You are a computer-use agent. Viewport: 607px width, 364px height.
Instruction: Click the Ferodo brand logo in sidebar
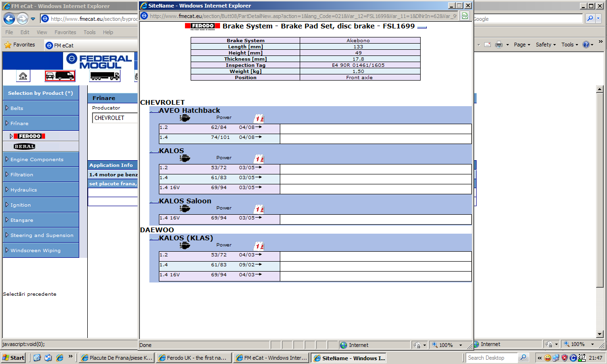[x=29, y=136]
